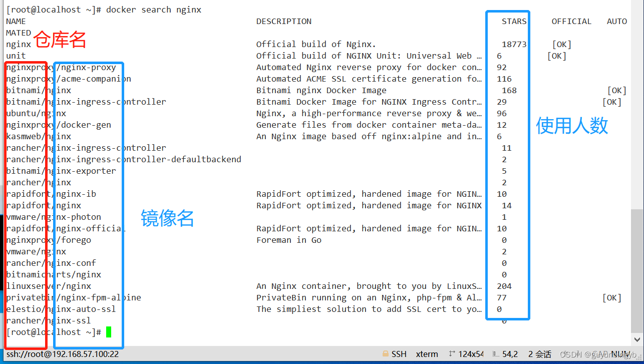The width and height of the screenshot is (644, 364).
Task: Click the rapidfort/nginx-ib image name
Action: 51,194
